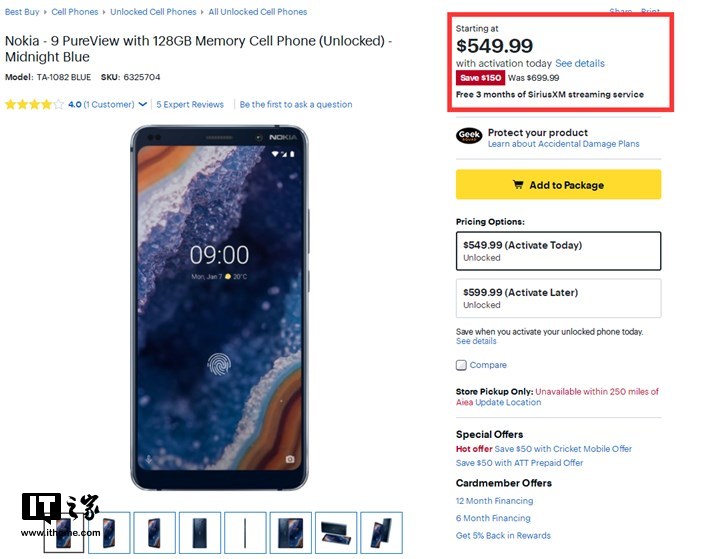Check the Compare checkbox
This screenshot has width=728, height=559.
[462, 365]
